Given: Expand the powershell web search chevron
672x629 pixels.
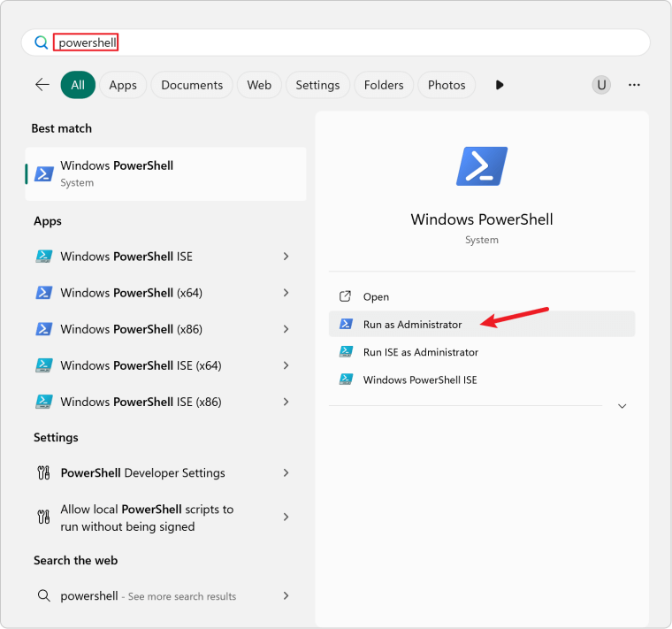Looking at the screenshot, I should coord(286,596).
